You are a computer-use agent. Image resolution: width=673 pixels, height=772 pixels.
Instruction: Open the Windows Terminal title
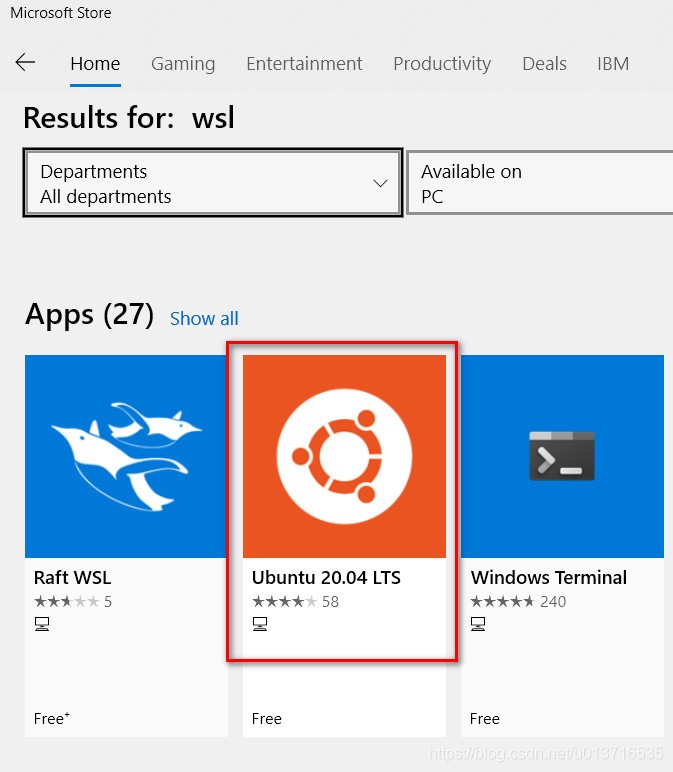tap(548, 577)
